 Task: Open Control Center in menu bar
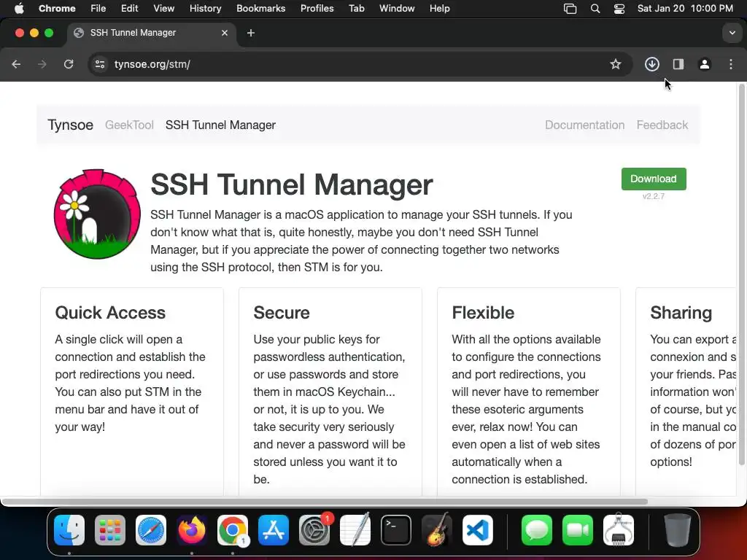point(619,8)
